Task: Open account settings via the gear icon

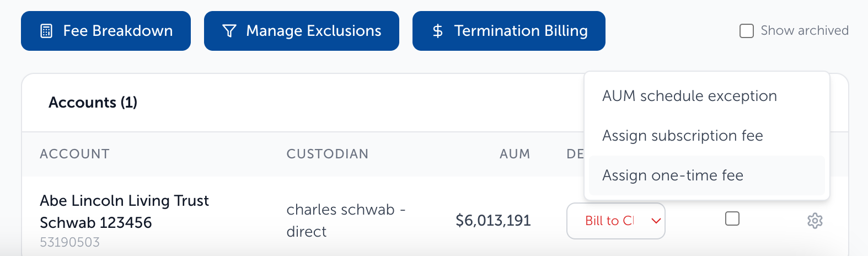Action: [x=815, y=221]
